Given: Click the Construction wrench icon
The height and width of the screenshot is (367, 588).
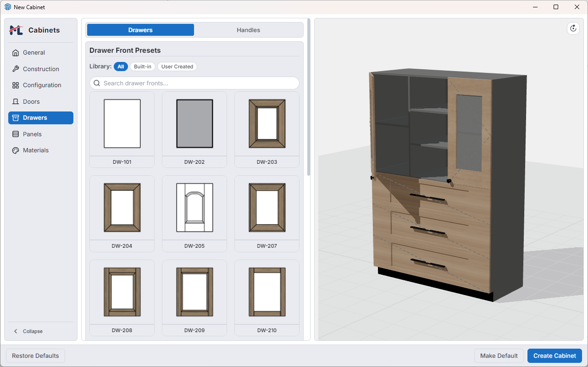Looking at the screenshot, I should click(x=16, y=69).
